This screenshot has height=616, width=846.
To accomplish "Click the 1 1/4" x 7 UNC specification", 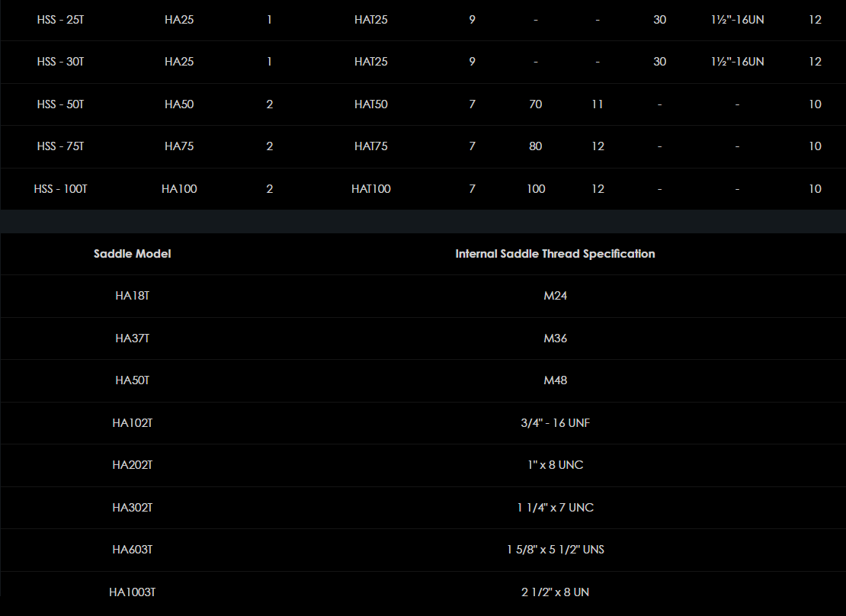I will (x=555, y=508).
